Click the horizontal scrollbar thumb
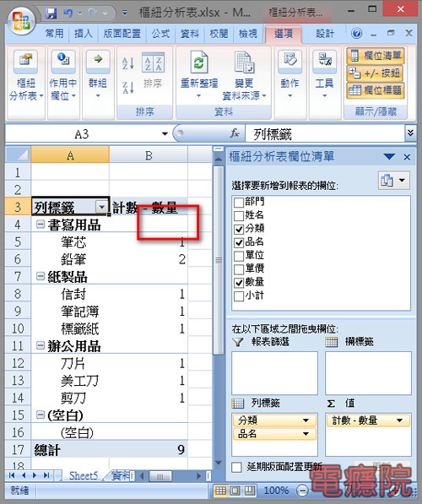Screen dimensions: 422x504 (160, 476)
